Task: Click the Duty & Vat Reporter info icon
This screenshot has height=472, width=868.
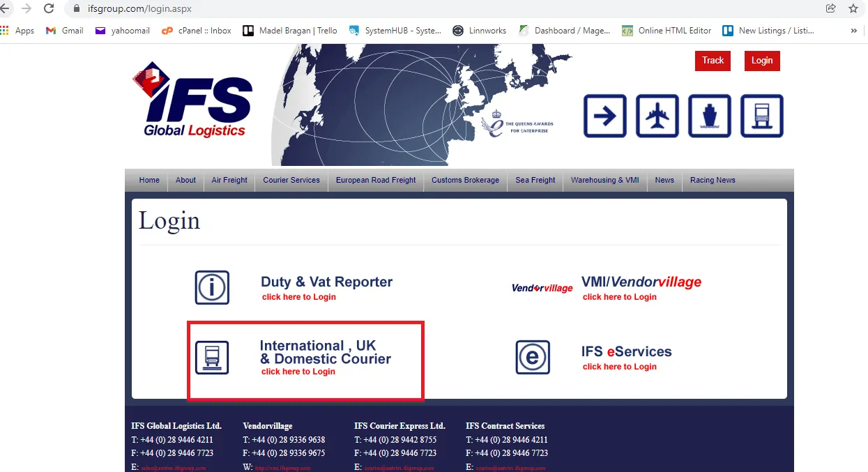Action: pos(212,287)
